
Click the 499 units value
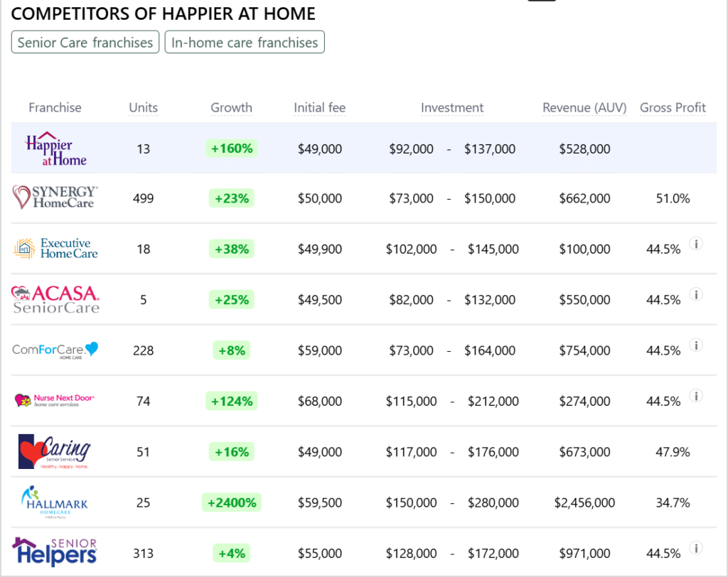click(143, 199)
